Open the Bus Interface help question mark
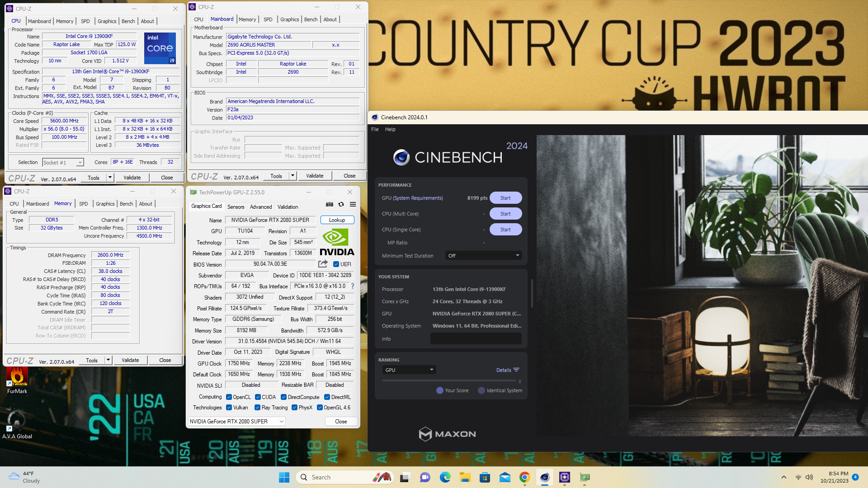The width and height of the screenshot is (868, 488). tap(353, 286)
